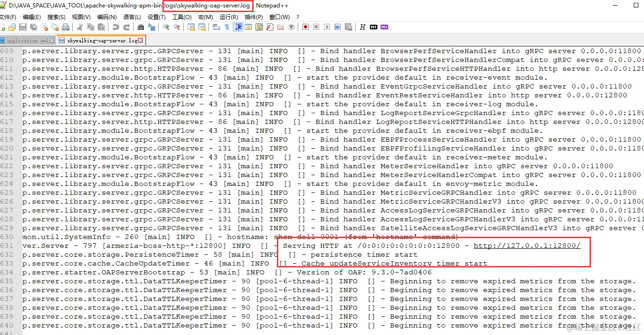Screen dimensions: 644x335
Task: Open the Function List panel icon
Action: click(269, 27)
